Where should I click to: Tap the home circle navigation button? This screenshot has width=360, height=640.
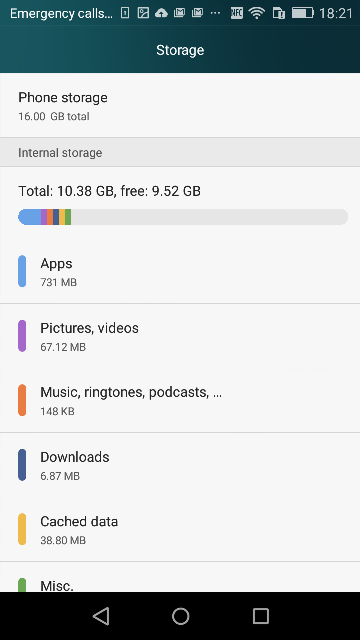[x=180, y=616]
